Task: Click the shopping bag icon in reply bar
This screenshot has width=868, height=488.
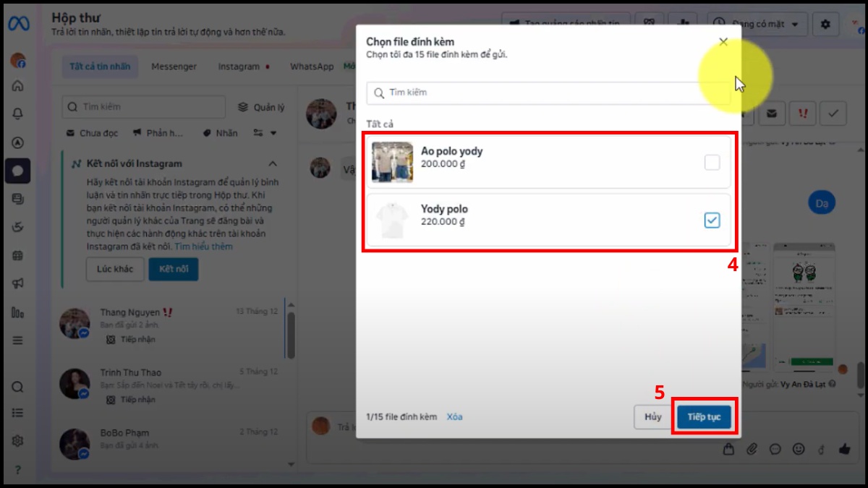Action: point(729,449)
